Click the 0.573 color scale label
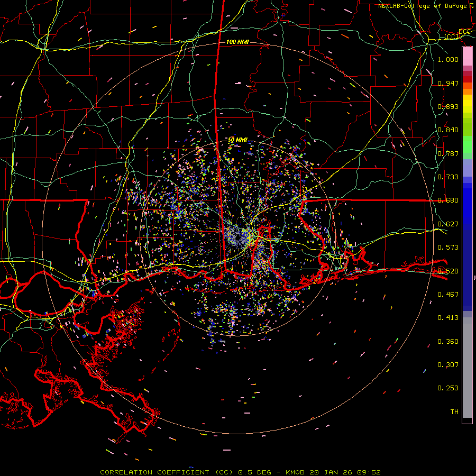 pos(448,248)
